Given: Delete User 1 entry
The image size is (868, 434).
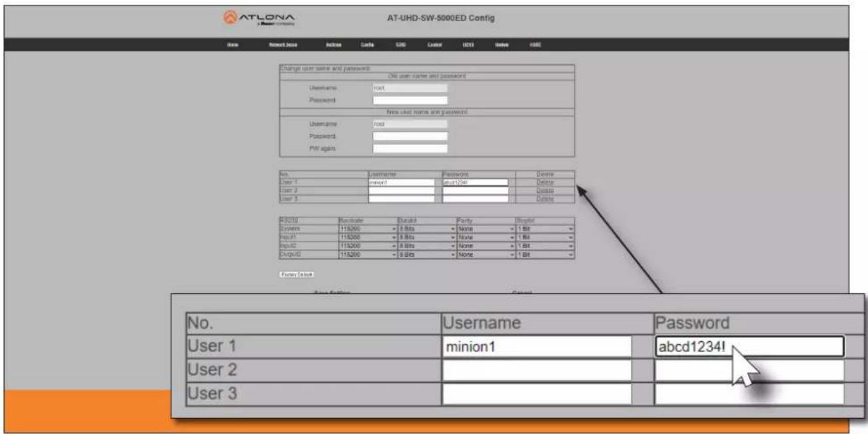Looking at the screenshot, I should tap(545, 182).
